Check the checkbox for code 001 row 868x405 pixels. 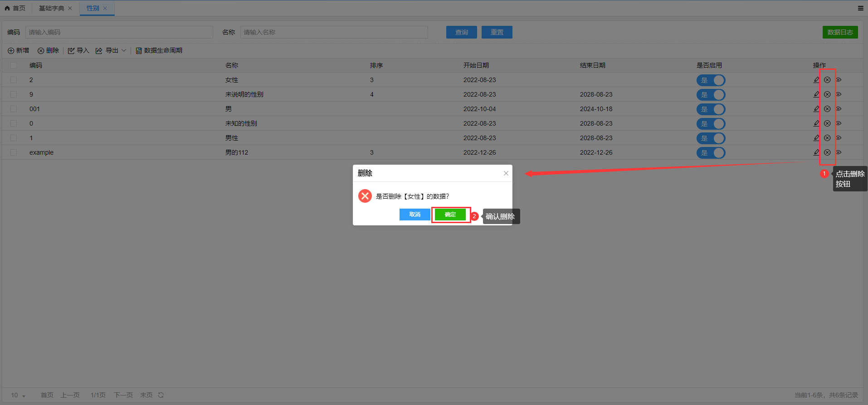[x=14, y=109]
